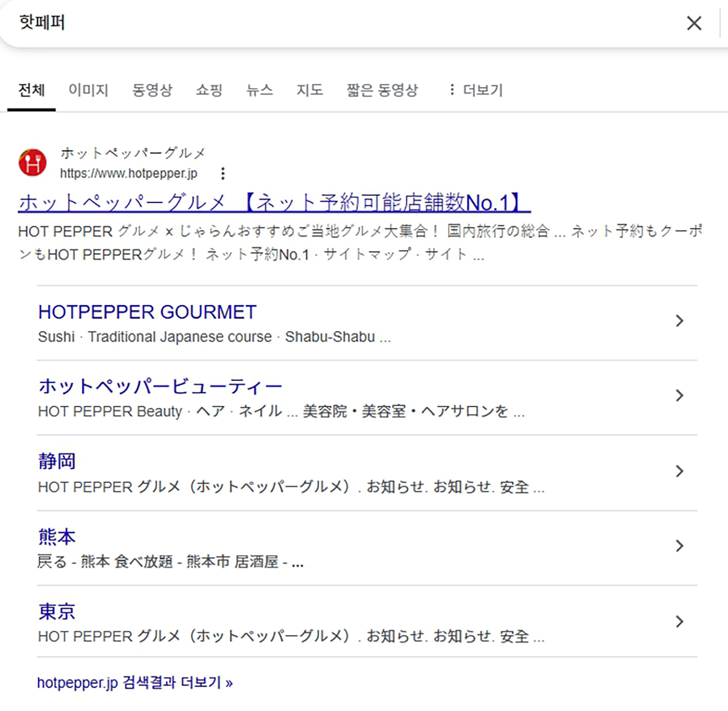Select the 짧은 동영상 tab

382,89
